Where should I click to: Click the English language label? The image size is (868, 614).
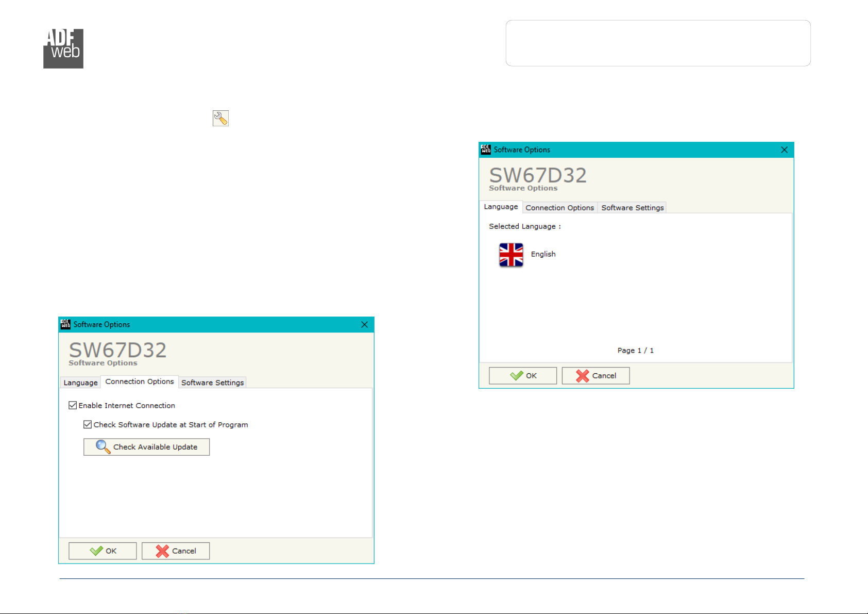pyautogui.click(x=543, y=254)
